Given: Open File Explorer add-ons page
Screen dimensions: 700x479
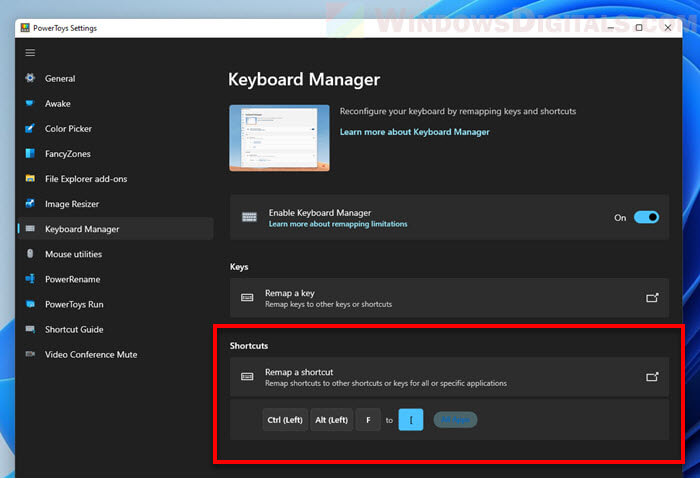Looking at the screenshot, I should (116, 179).
